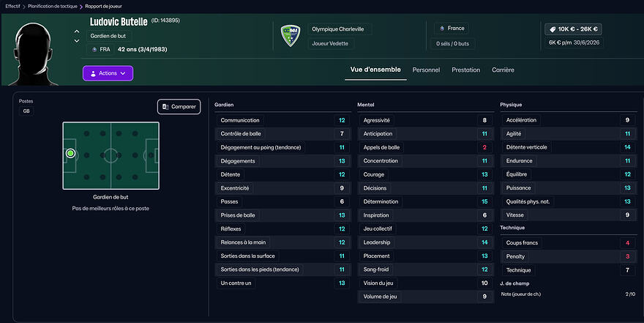
Task: Open Planification de tactique breadcrumb link
Action: (x=53, y=6)
